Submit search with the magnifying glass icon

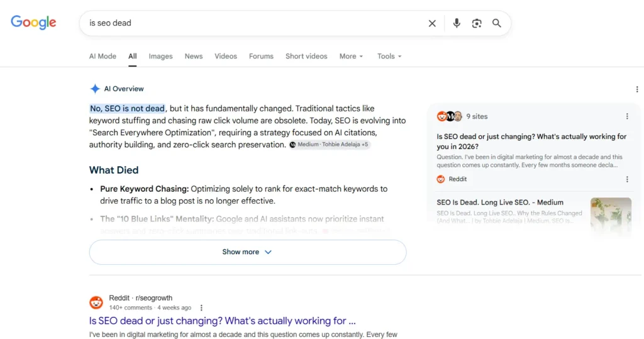point(497,23)
